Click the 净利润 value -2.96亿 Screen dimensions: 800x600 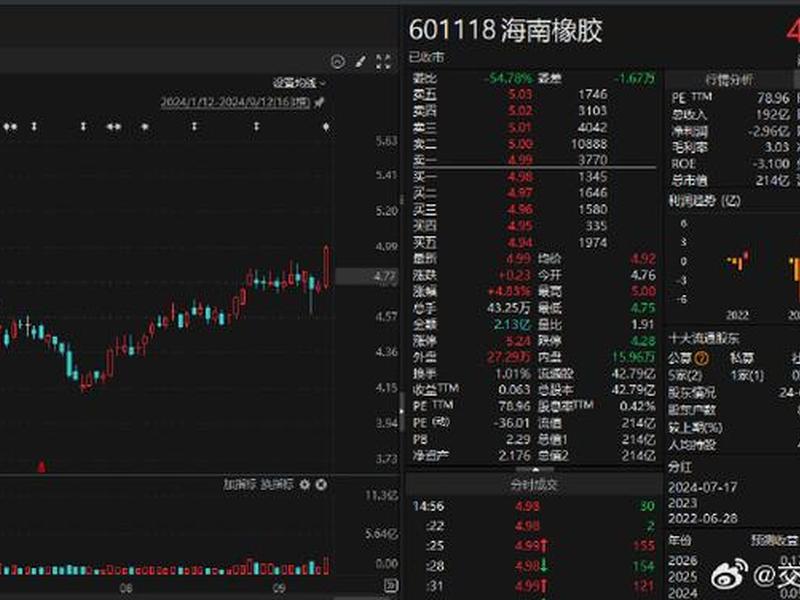click(768, 131)
